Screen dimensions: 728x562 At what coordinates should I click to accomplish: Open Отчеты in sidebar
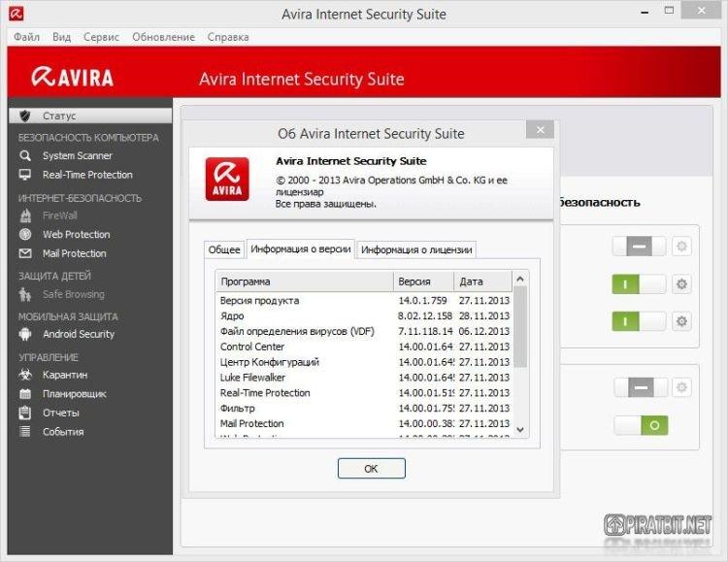[61, 413]
